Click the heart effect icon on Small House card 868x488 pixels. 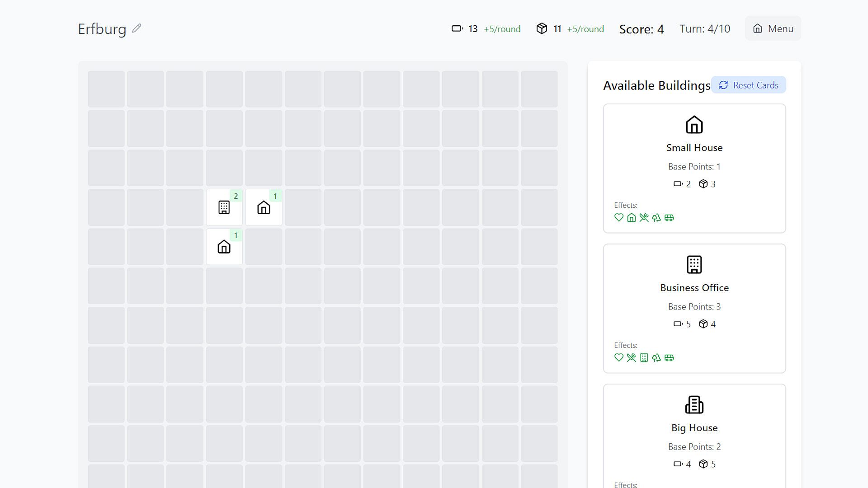point(619,218)
